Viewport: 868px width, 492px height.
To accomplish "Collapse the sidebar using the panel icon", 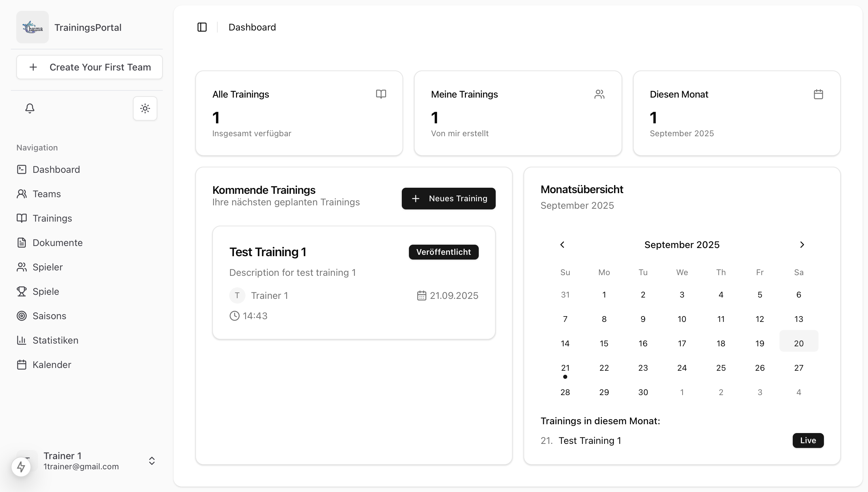I will click(202, 27).
